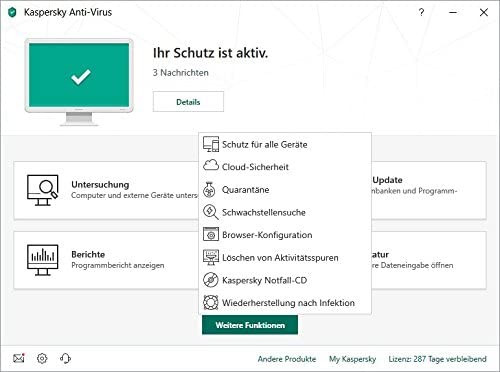Open messages via the envelope icon
Screen dimensions: 500x372
point(19,358)
